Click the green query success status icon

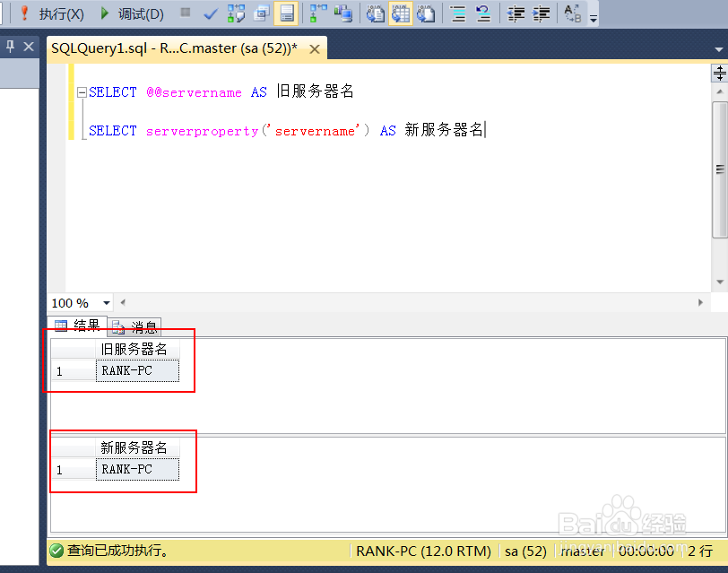(56, 551)
